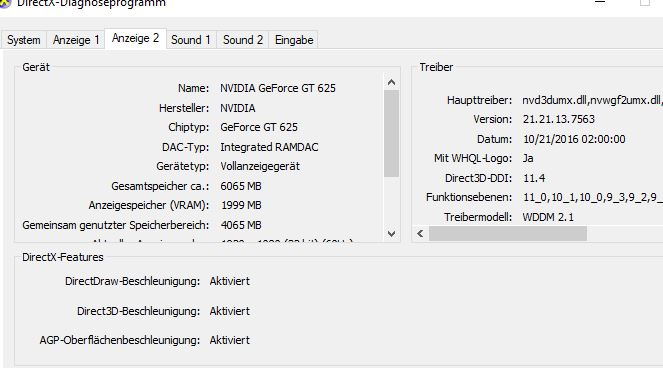Viewport: 663px width, 368px height.
Task: Click the Treibermodell label
Action: coord(478,217)
